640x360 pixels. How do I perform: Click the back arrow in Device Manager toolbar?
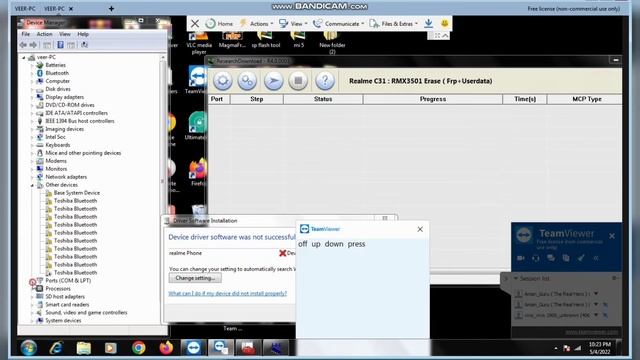tap(23, 45)
